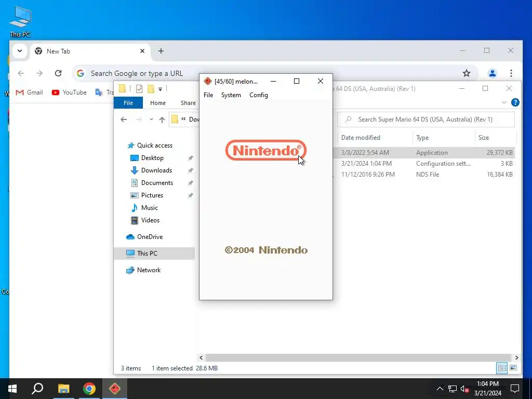Select OneDrive in navigation pane

144,237
